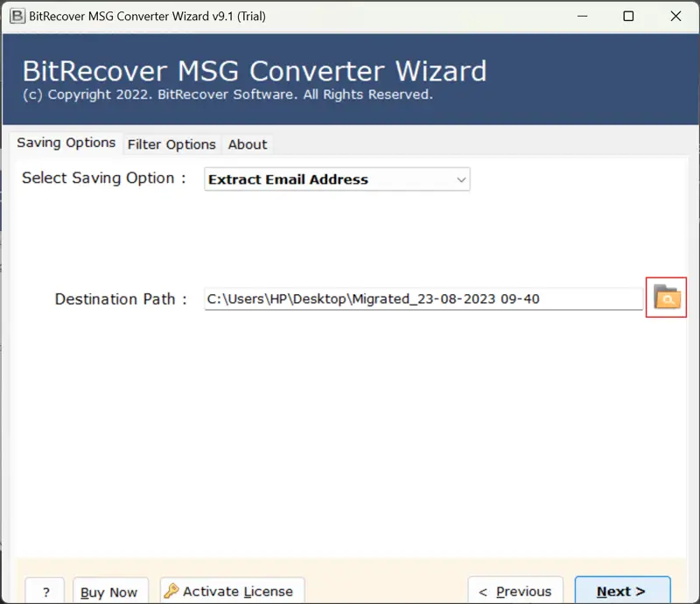Close the MSG Converter Wizard window
Image resolution: width=700 pixels, height=604 pixels.
[x=675, y=16]
